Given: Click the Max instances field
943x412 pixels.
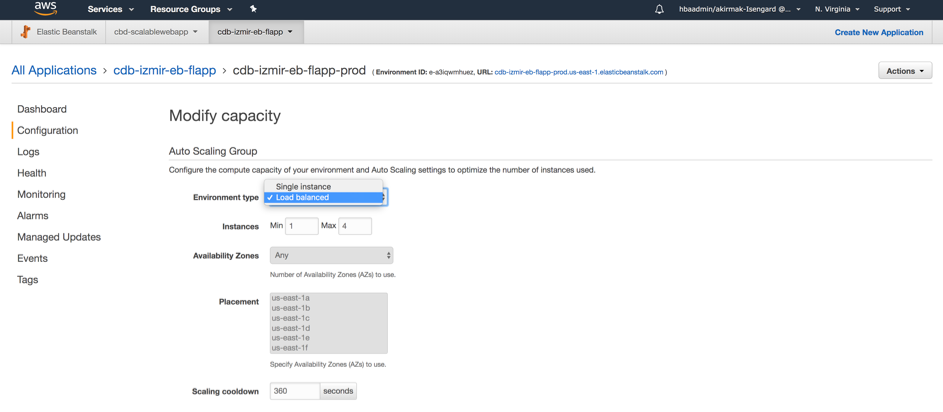Looking at the screenshot, I should 355,226.
